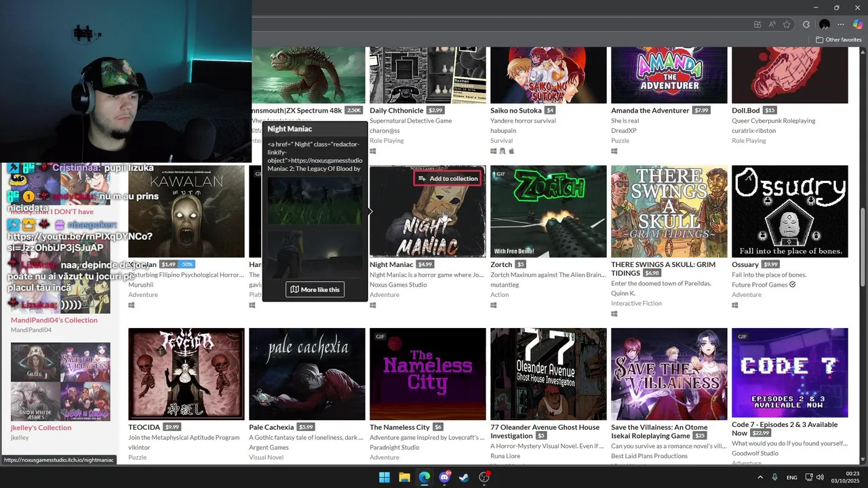Open the Goodwolf Studio author link
The height and width of the screenshot is (488, 868).
755,453
